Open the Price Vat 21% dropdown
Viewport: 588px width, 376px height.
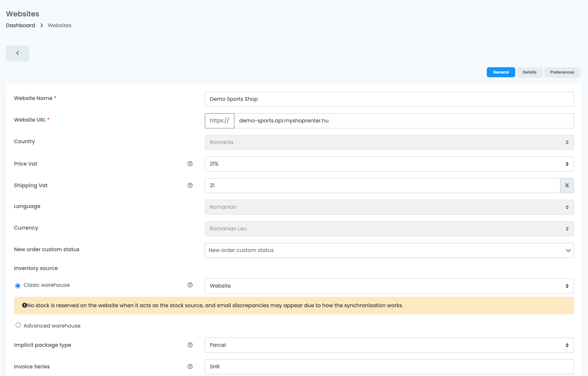[389, 164]
